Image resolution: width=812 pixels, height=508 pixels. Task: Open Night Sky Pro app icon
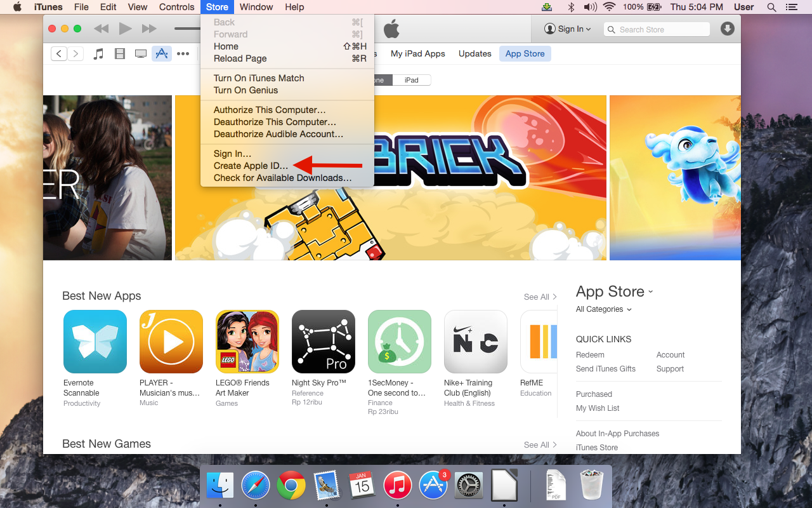click(x=324, y=342)
